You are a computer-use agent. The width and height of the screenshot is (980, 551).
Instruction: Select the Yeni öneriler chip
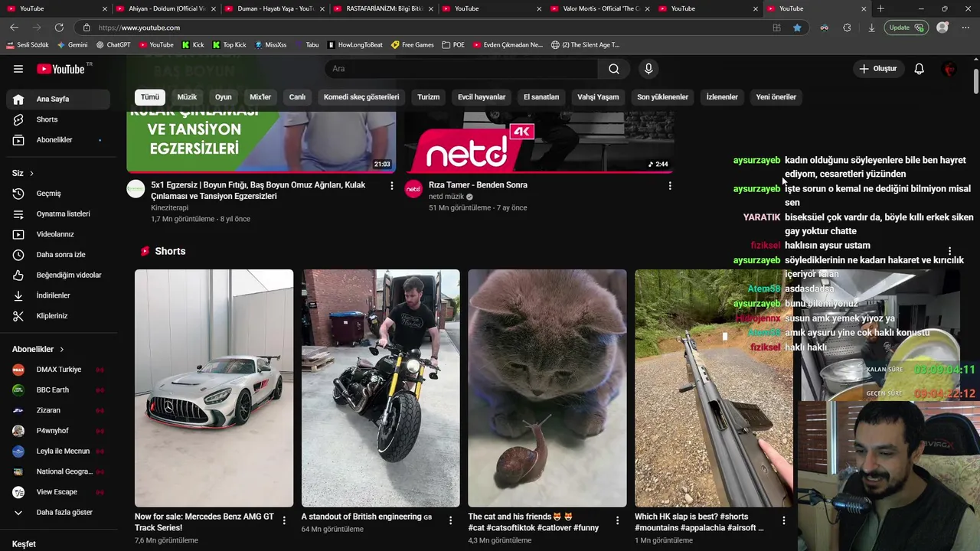[776, 97]
